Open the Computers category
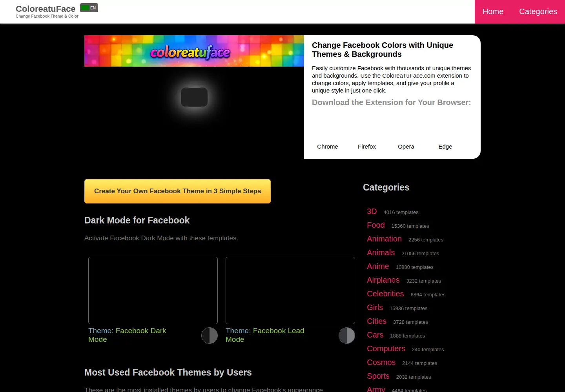This screenshot has height=392, width=565. point(386,348)
